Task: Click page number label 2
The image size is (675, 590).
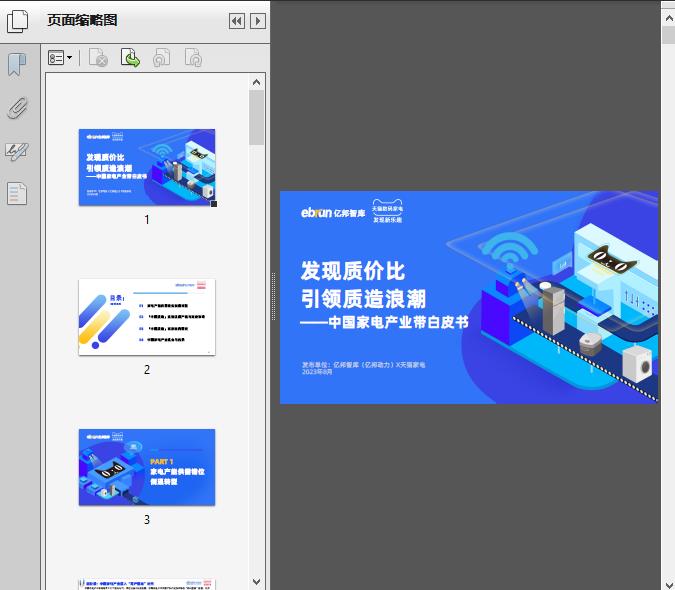Action: (x=147, y=369)
